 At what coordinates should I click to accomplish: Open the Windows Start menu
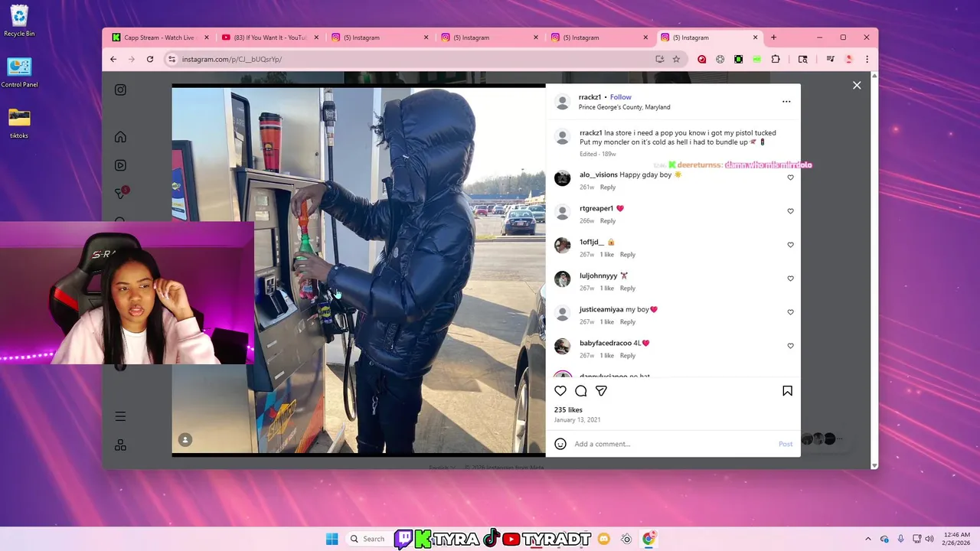tap(332, 539)
